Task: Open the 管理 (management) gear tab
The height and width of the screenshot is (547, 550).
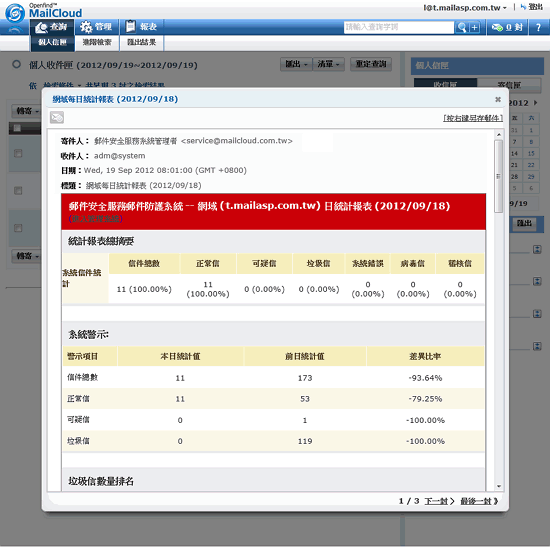Action: [96, 27]
